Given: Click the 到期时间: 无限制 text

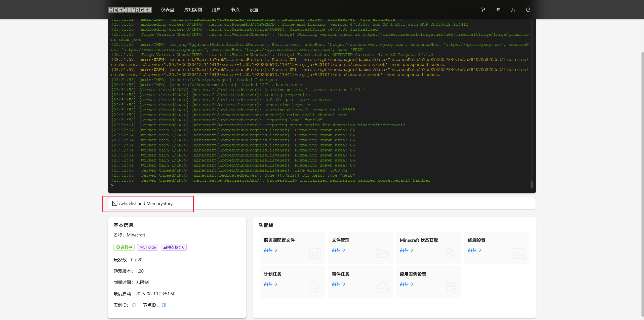Looking at the screenshot, I should pos(131,282).
